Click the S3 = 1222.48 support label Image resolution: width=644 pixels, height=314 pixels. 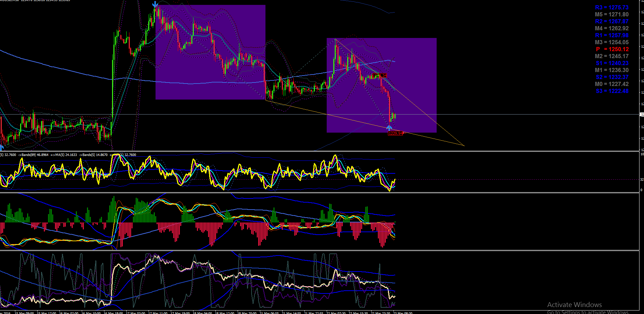(x=612, y=91)
